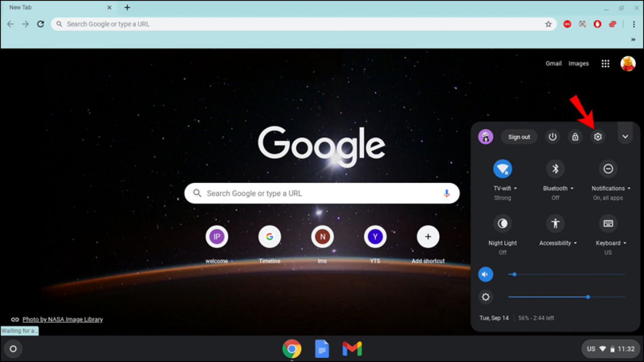Open Chrome's three-dot menu
The width and height of the screenshot is (644, 362).
click(x=633, y=24)
